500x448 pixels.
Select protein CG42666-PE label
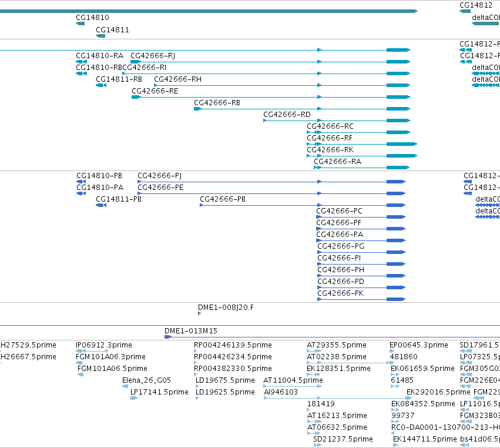[160, 188]
